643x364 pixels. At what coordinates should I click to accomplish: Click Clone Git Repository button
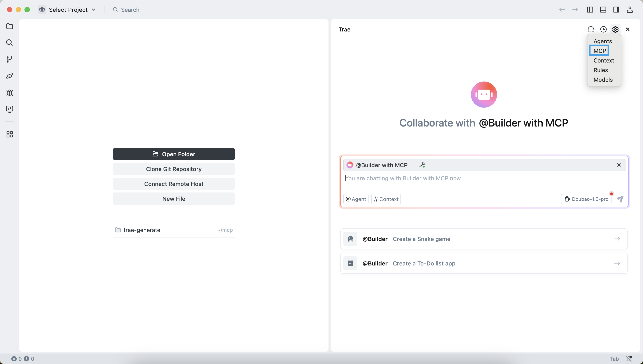[174, 169]
